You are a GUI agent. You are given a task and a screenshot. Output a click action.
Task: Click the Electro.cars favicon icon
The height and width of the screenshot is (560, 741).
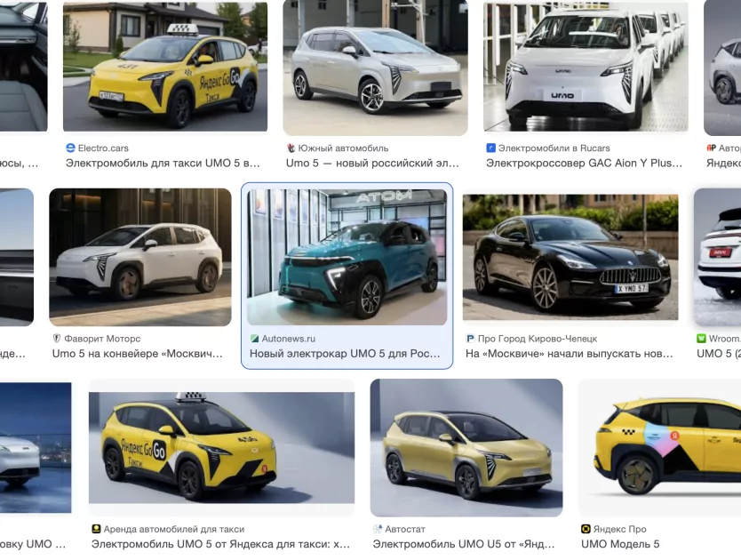(70, 148)
